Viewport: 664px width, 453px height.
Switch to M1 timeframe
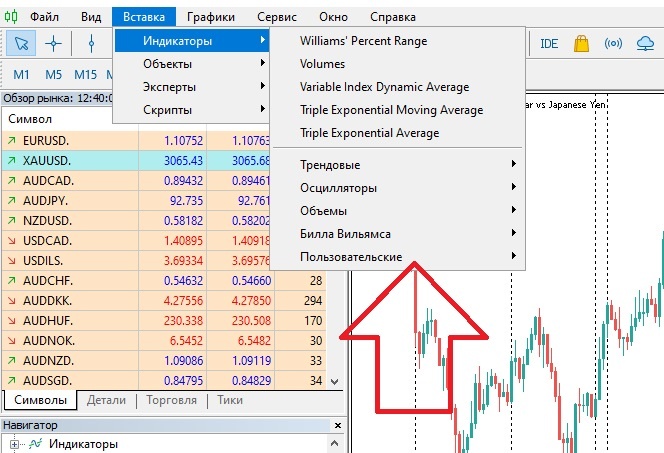click(x=21, y=75)
